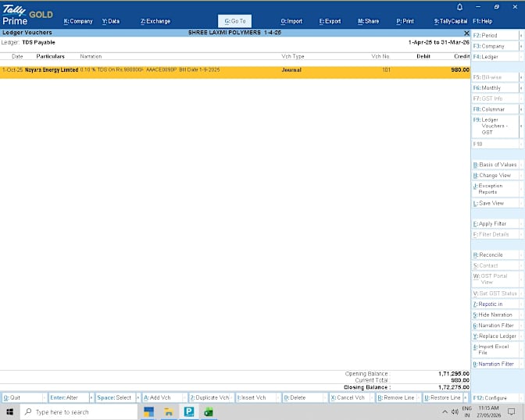
Task: Click Y: Replace Ledger
Action: click(495, 336)
